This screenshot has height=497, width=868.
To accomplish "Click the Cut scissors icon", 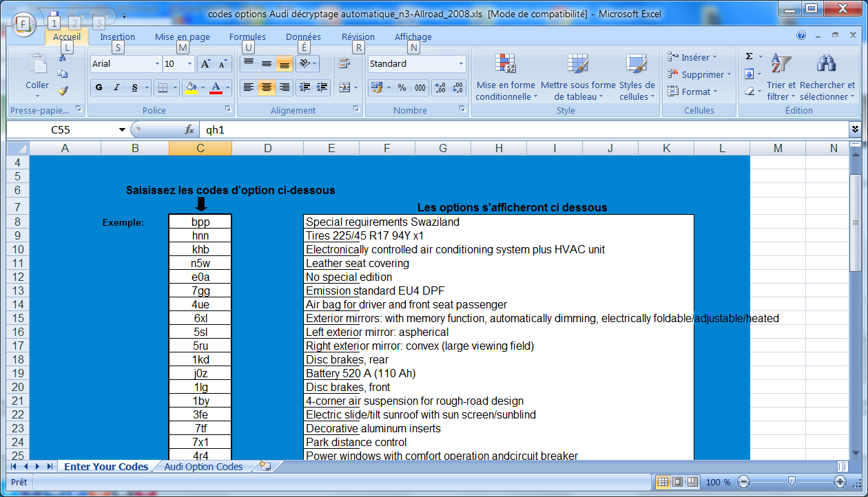I will click(63, 58).
